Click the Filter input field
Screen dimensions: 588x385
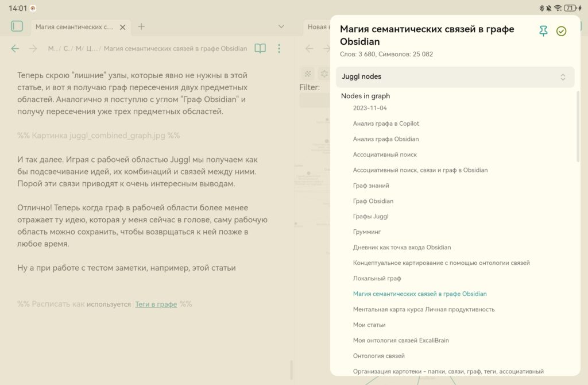[313, 99]
